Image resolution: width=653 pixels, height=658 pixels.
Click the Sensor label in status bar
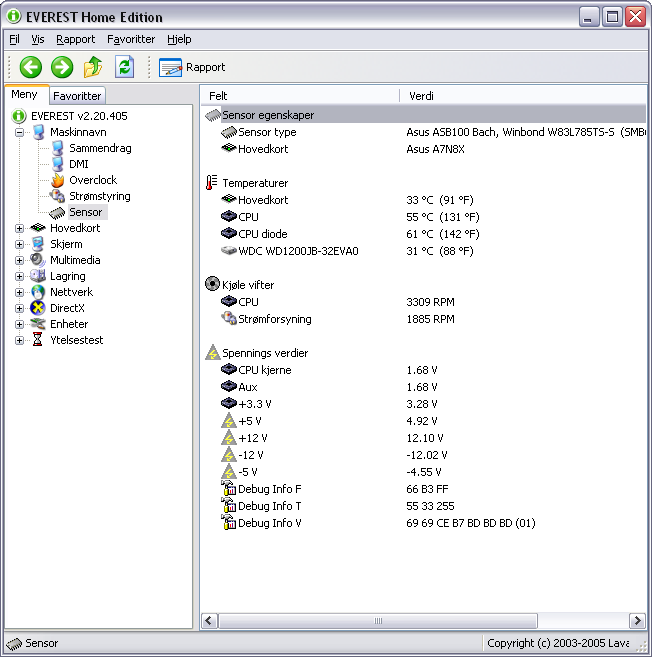point(42,643)
